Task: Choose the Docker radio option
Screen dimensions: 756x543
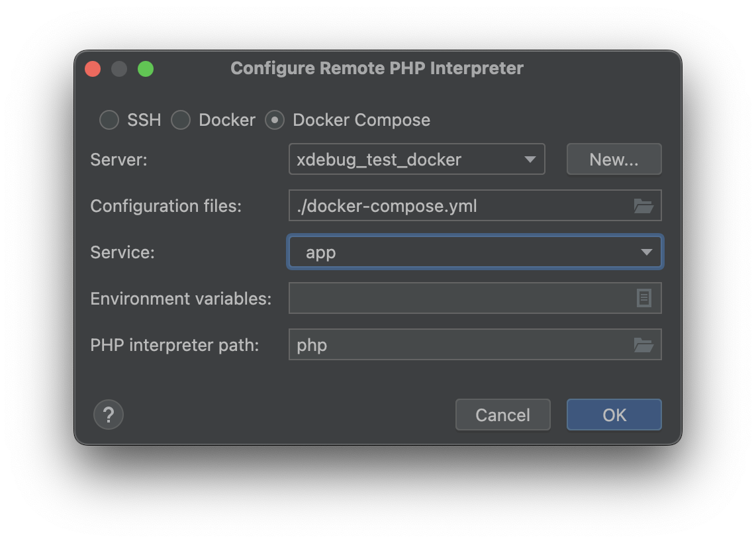Action: [x=181, y=120]
